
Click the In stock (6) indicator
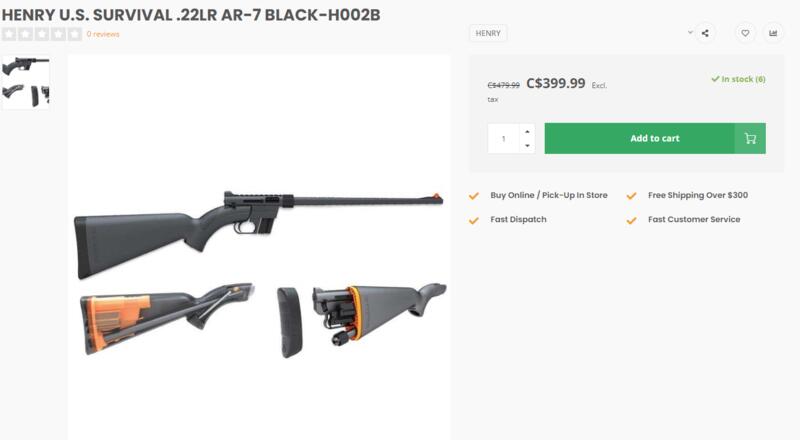pyautogui.click(x=738, y=79)
